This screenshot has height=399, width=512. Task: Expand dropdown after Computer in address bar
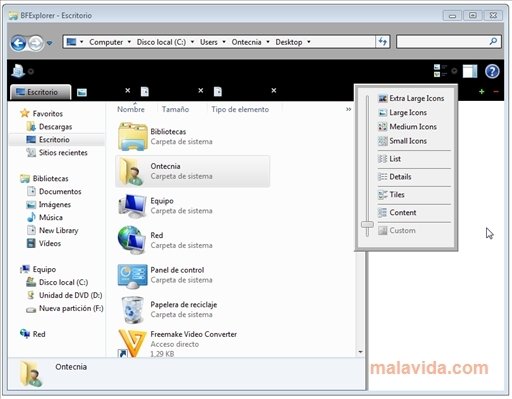[129, 42]
